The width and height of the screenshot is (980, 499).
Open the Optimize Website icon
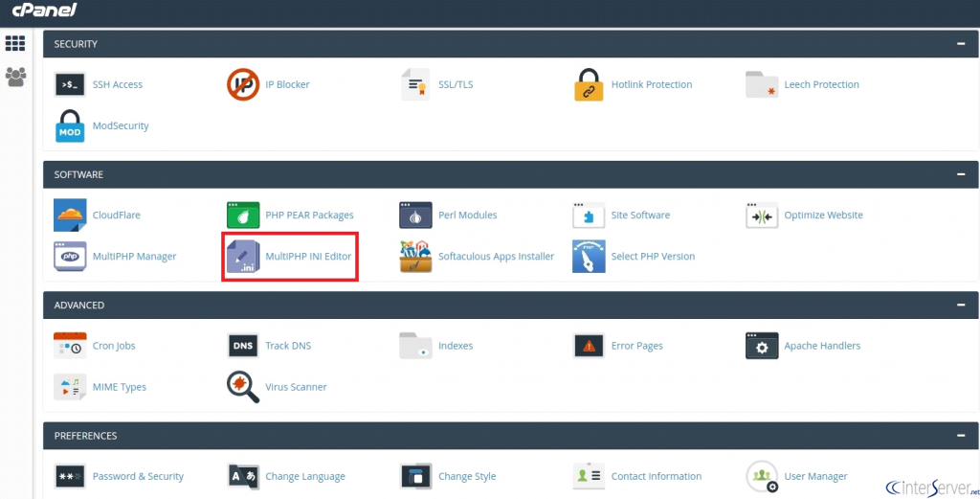click(762, 215)
